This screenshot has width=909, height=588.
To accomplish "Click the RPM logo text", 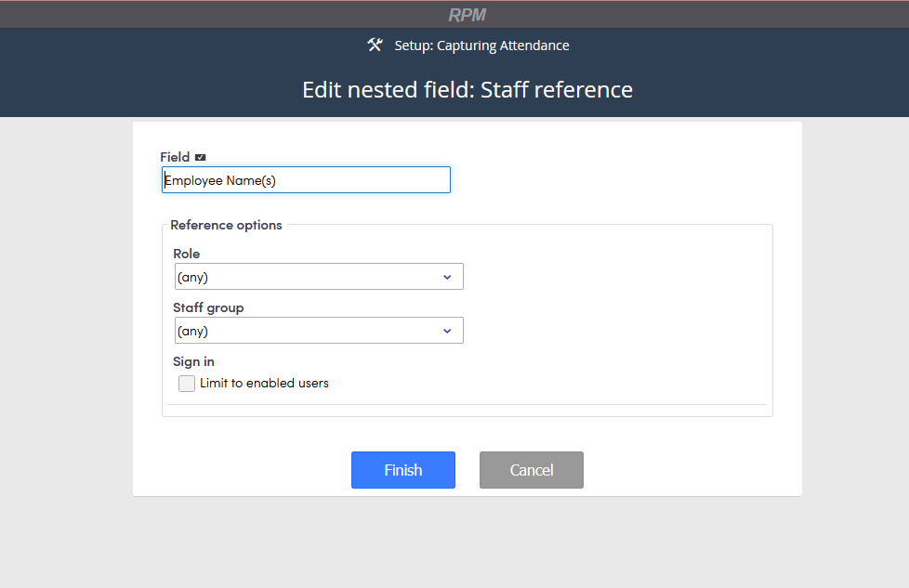I will tap(467, 15).
